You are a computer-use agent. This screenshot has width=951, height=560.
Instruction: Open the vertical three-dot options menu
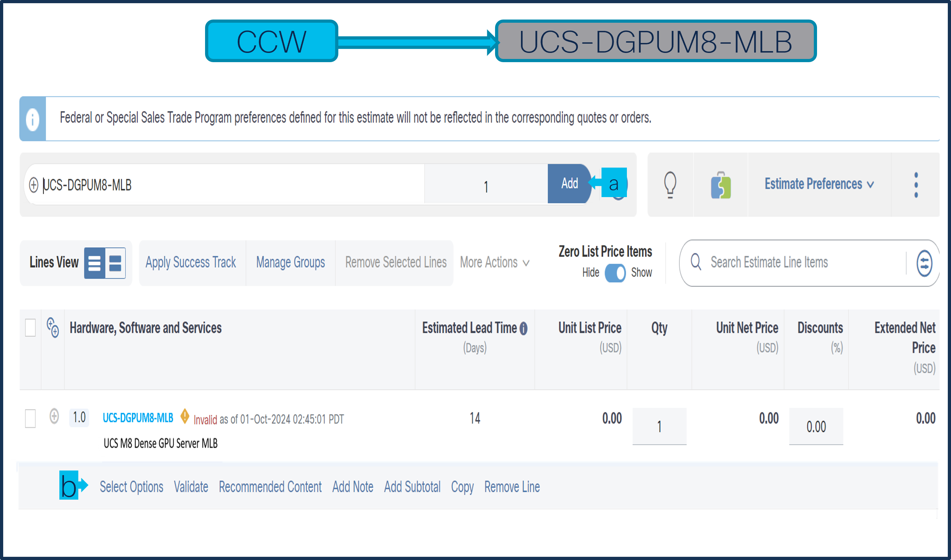(x=915, y=185)
